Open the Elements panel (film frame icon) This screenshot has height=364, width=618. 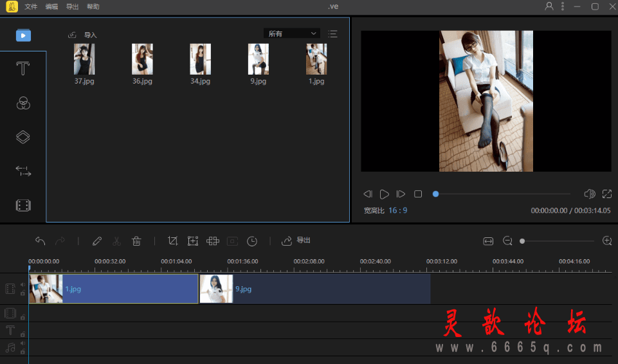(x=23, y=205)
